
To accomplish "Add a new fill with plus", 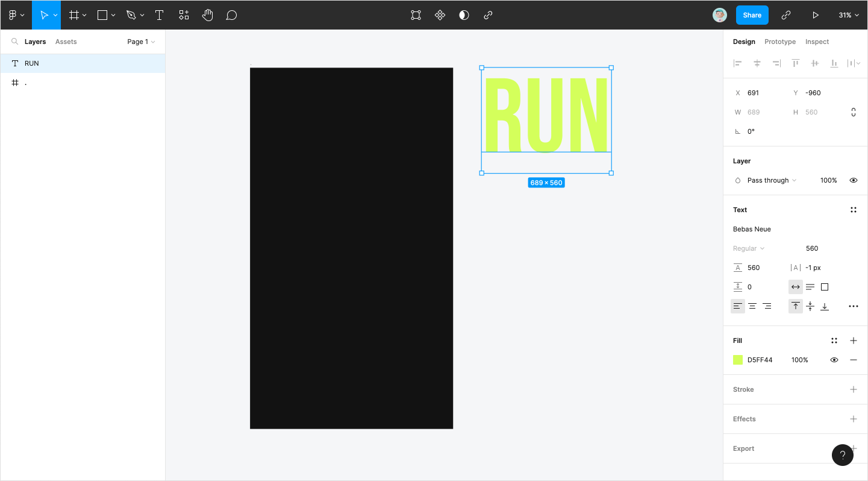I will tap(853, 341).
